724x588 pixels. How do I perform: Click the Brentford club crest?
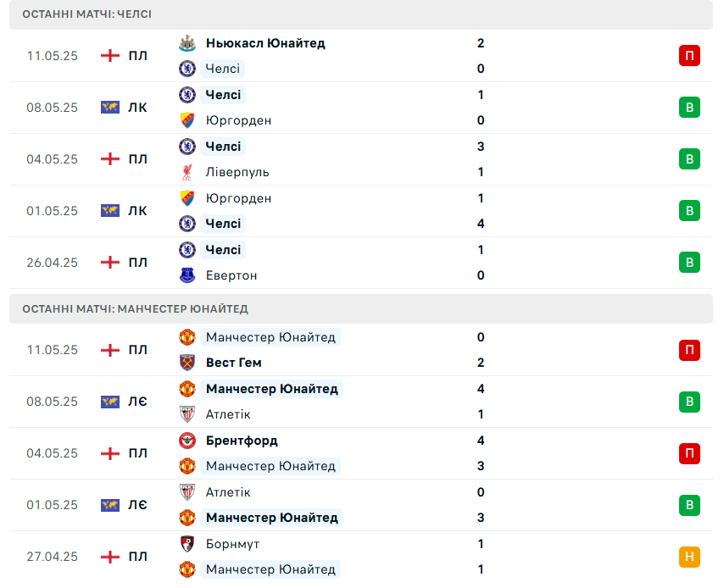coord(187,441)
